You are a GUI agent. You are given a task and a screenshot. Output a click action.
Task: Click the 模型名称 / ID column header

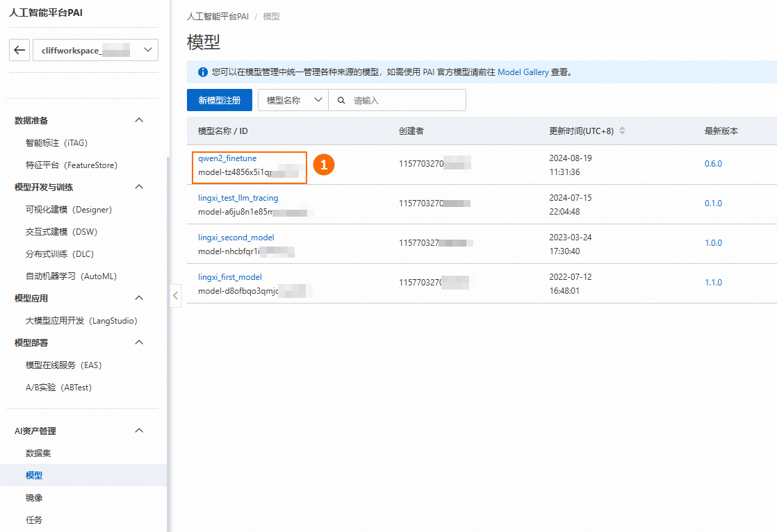point(223,131)
